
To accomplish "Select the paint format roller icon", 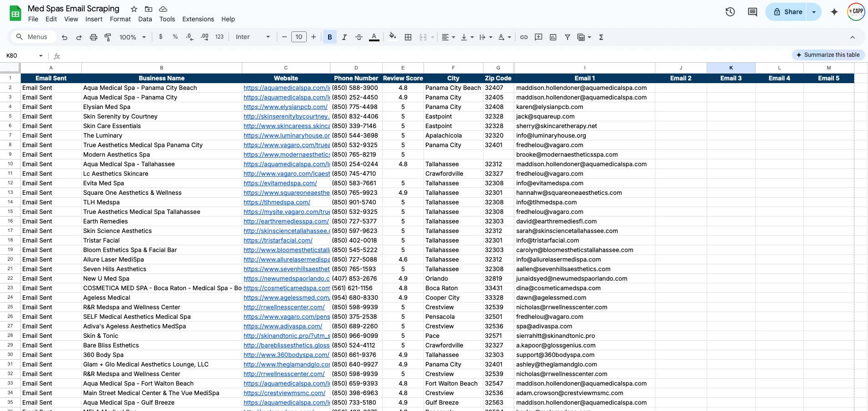I will (108, 37).
